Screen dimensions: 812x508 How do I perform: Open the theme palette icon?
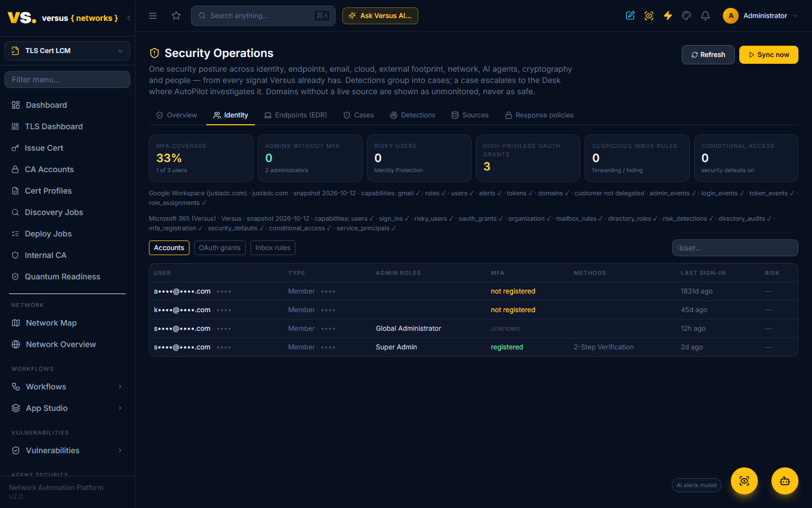(x=686, y=16)
